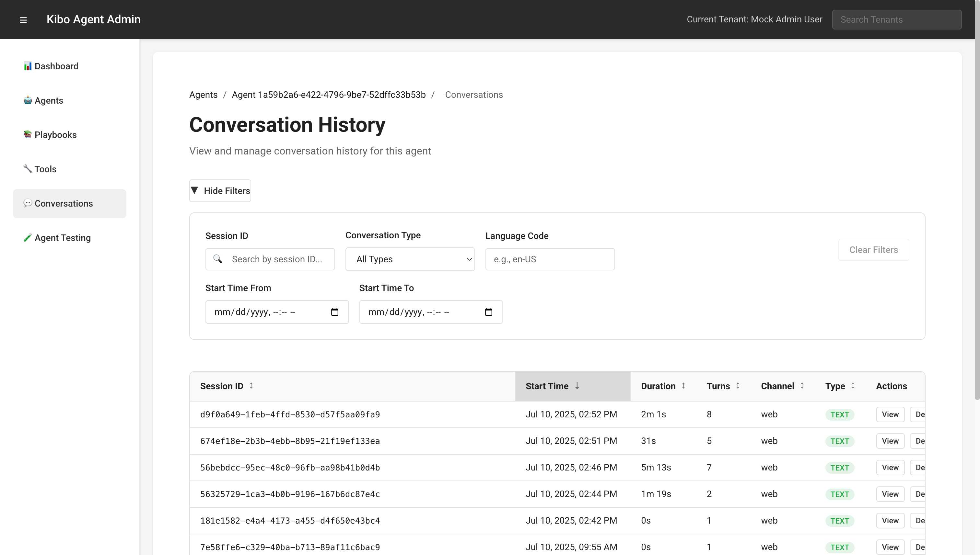Click the Tools wrench icon

pos(28,169)
